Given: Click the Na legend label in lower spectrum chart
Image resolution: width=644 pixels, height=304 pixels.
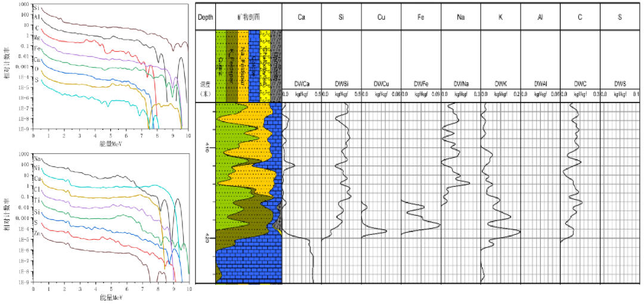Looking at the screenshot, I should [x=38, y=158].
